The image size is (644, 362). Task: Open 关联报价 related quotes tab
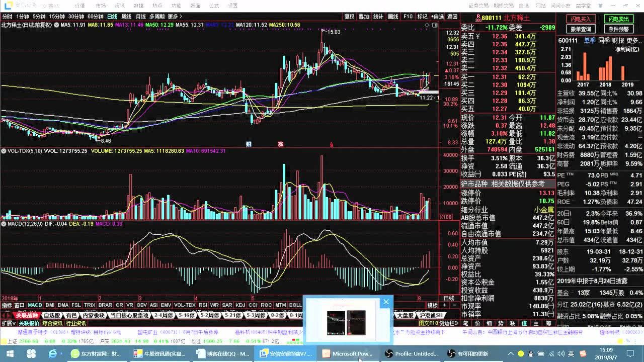[29, 323]
